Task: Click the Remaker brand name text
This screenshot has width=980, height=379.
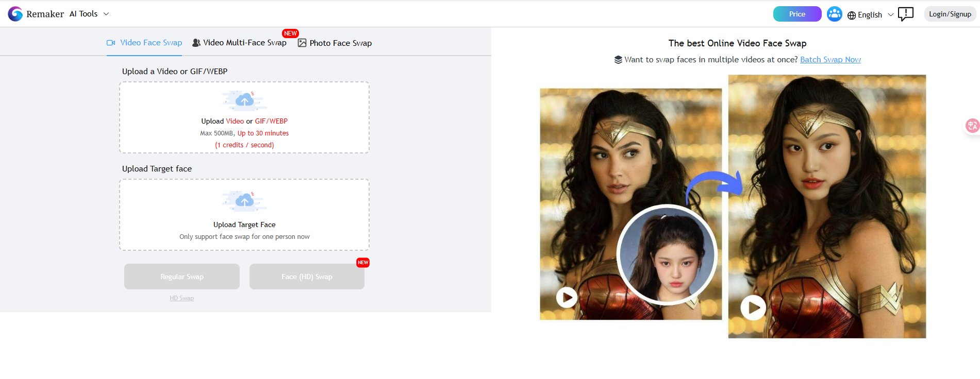Action: point(45,14)
